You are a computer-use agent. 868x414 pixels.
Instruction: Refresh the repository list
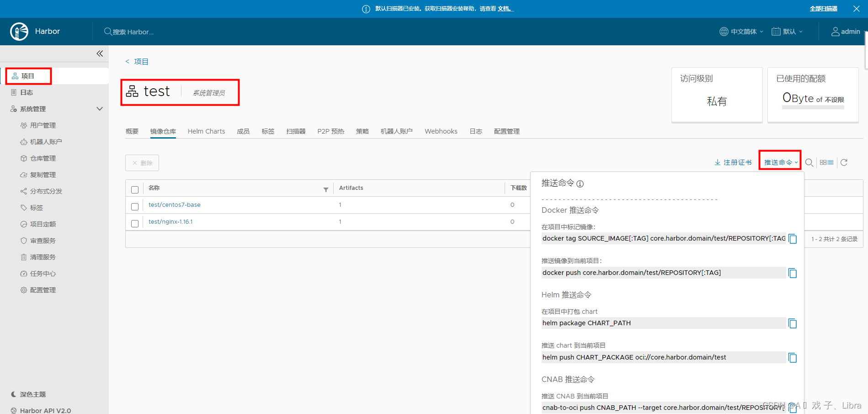(844, 162)
